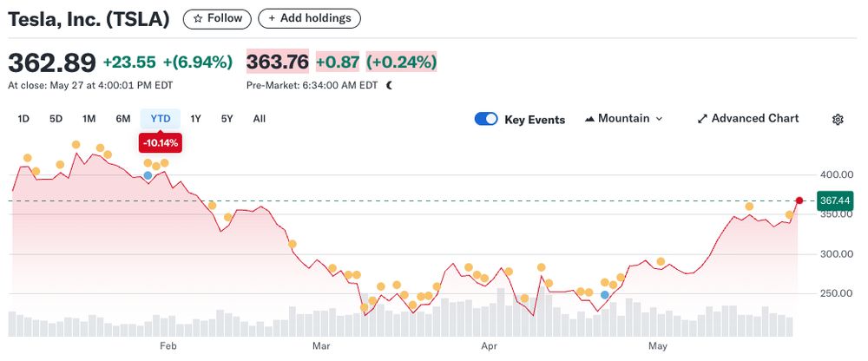Viewport: 868px width, 361px height.
Task: Click the 400.00 axis label
Action: (838, 175)
